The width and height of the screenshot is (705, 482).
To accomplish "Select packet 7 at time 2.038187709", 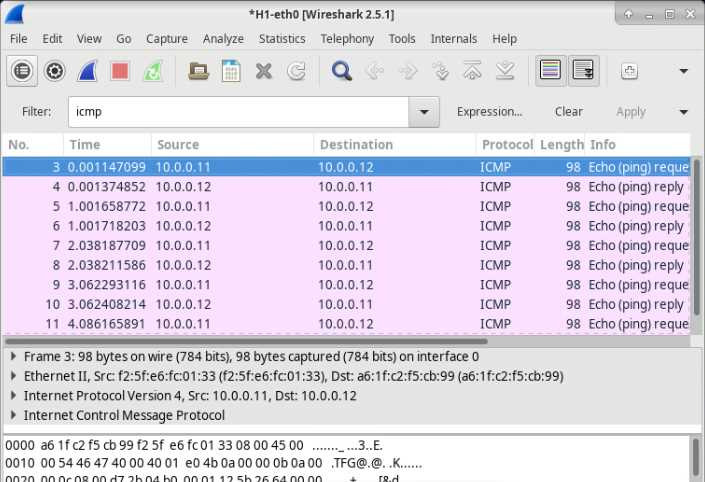I will (346, 245).
